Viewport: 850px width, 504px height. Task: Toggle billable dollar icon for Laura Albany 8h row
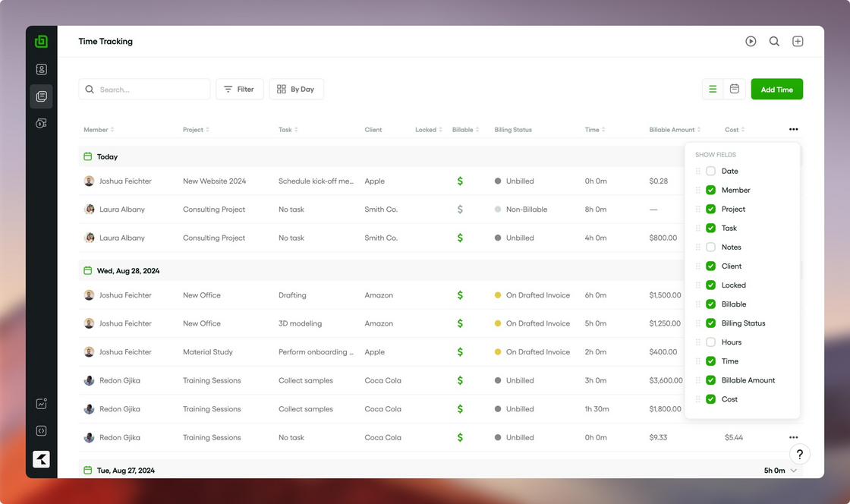point(460,209)
